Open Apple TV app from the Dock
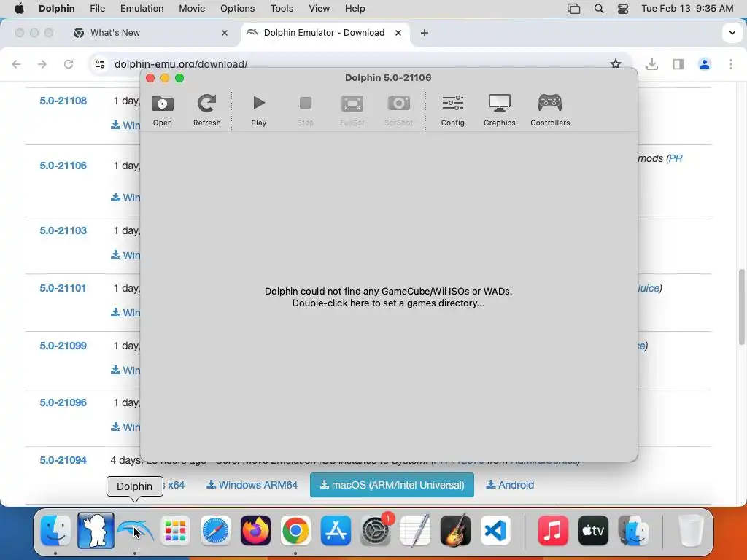 coord(593,531)
